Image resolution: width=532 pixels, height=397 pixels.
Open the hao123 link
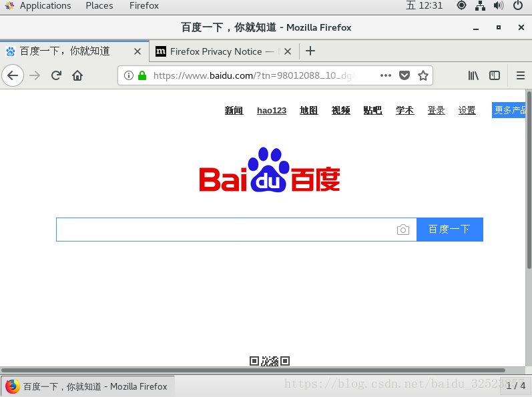[x=272, y=110]
